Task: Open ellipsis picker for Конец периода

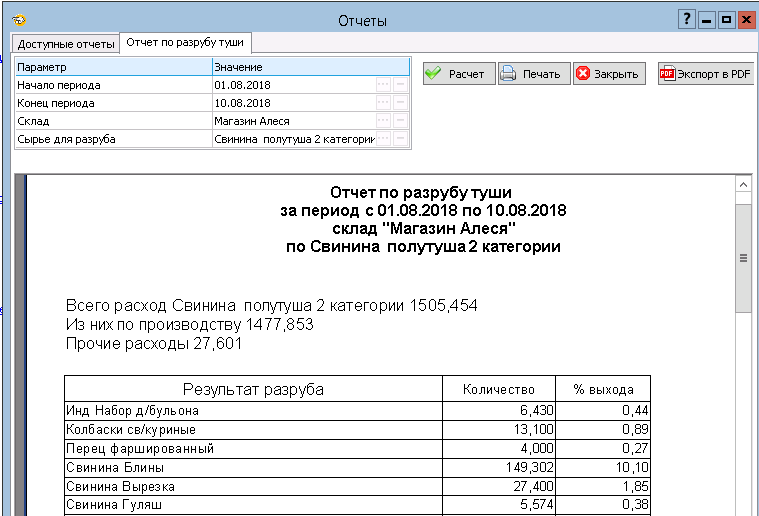Action: pos(383,103)
